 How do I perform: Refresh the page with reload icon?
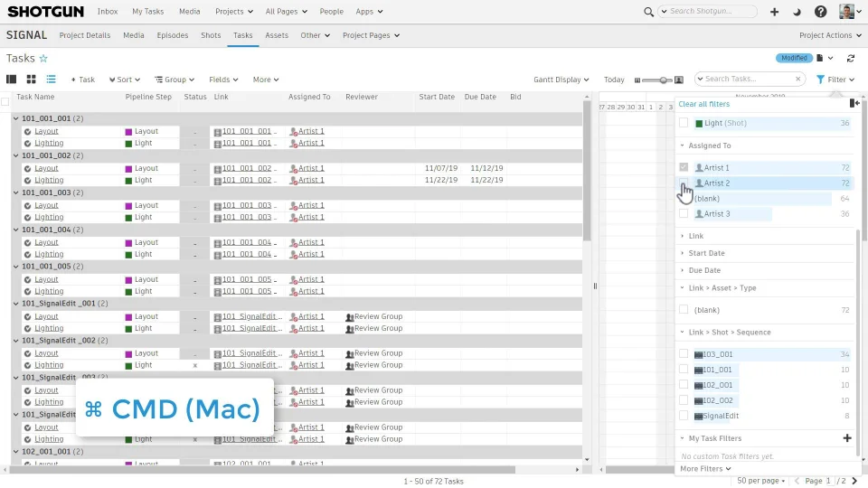(x=851, y=58)
